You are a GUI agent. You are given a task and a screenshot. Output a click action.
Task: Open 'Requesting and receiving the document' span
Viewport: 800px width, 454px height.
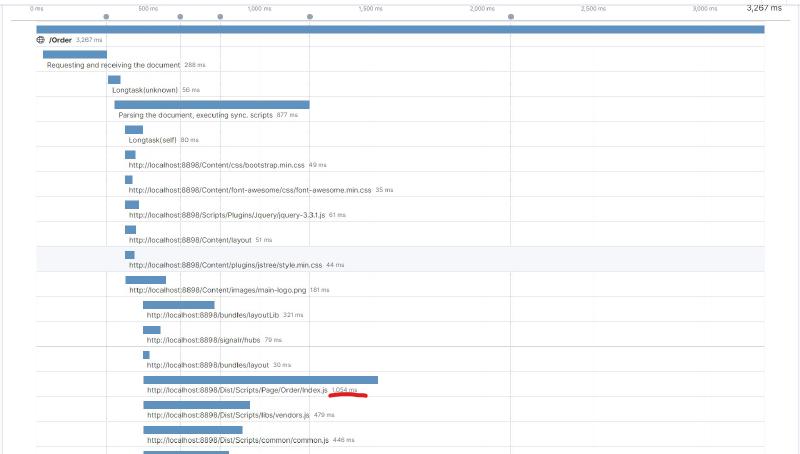[113, 65]
